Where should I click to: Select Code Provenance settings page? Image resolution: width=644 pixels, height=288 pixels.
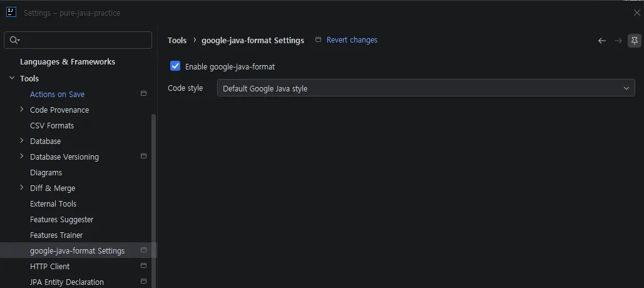(59, 110)
